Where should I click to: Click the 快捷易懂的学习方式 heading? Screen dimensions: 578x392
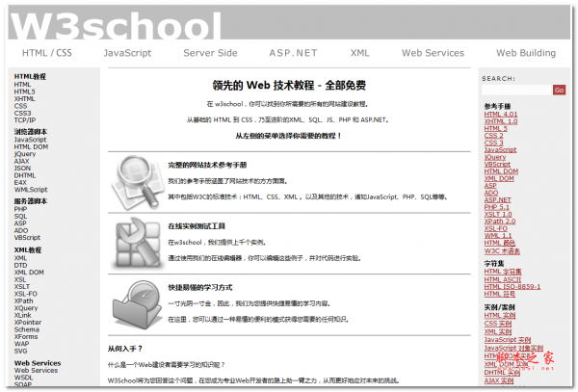(200, 287)
